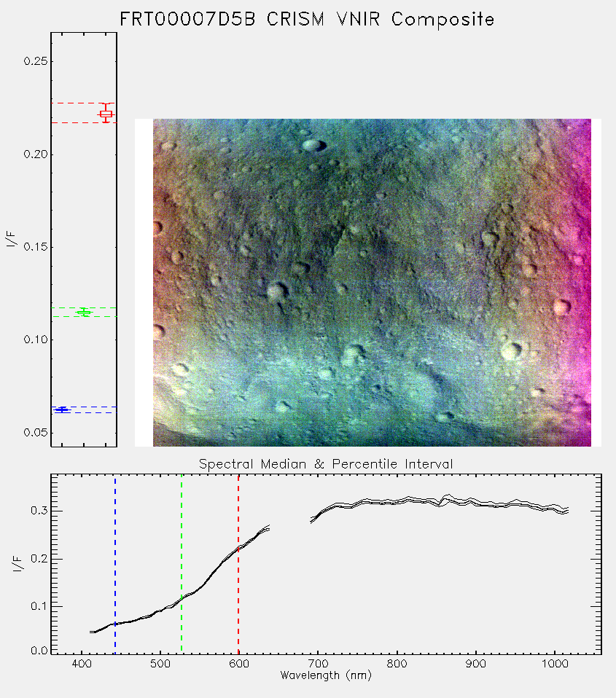
Task: Select the red dashed wavelength line
Action: pos(238,564)
